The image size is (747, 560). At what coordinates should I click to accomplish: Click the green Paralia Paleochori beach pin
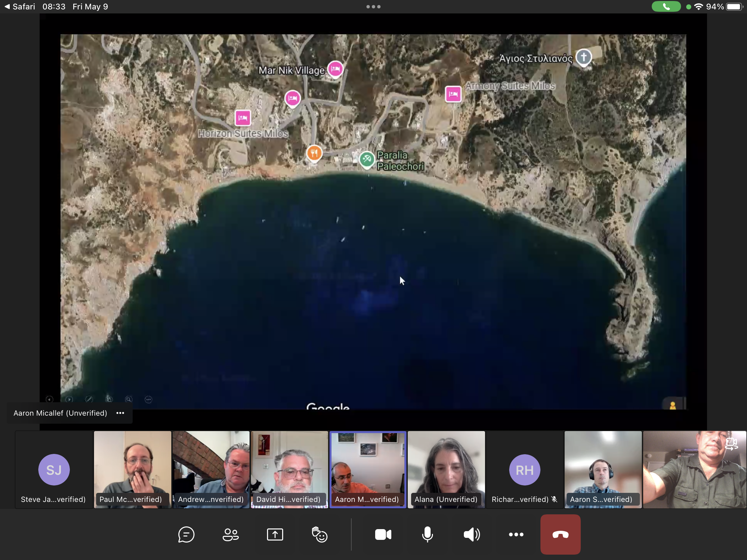(367, 160)
